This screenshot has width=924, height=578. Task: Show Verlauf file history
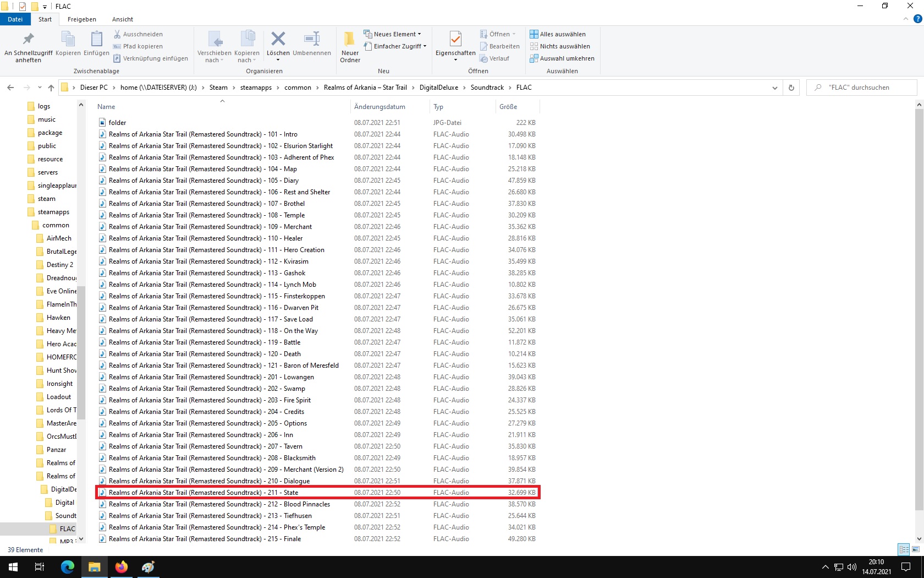click(494, 58)
